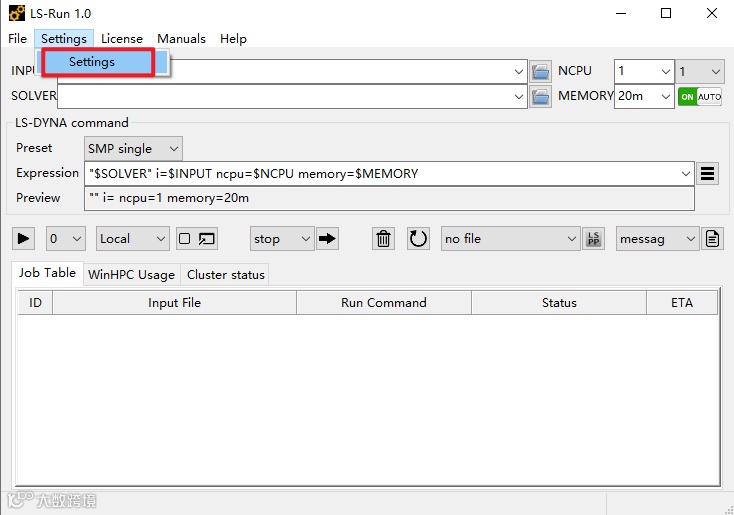Click the Run Command column header
The width and height of the screenshot is (734, 515).
coord(383,303)
